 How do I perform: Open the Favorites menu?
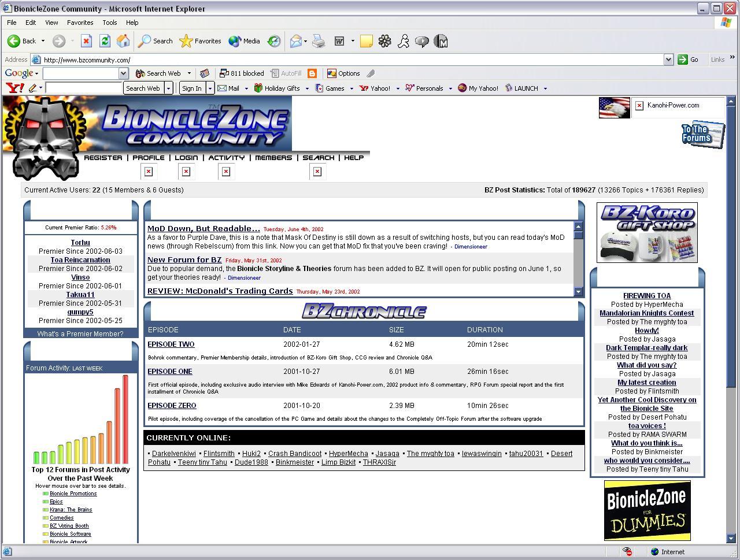click(x=80, y=23)
